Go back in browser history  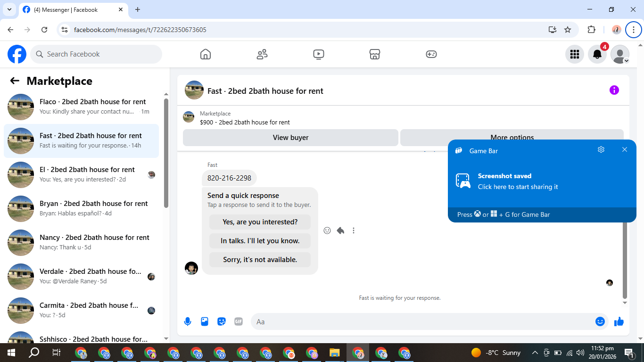(x=11, y=30)
